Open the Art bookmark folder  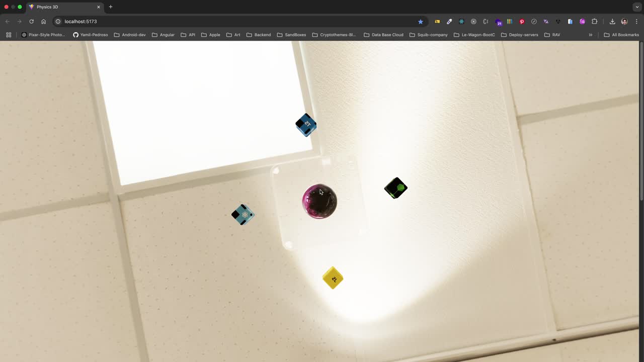click(233, 35)
